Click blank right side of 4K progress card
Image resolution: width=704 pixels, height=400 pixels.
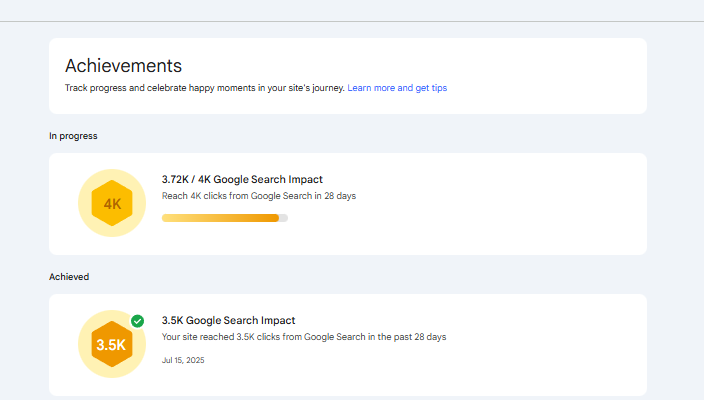[520, 203]
